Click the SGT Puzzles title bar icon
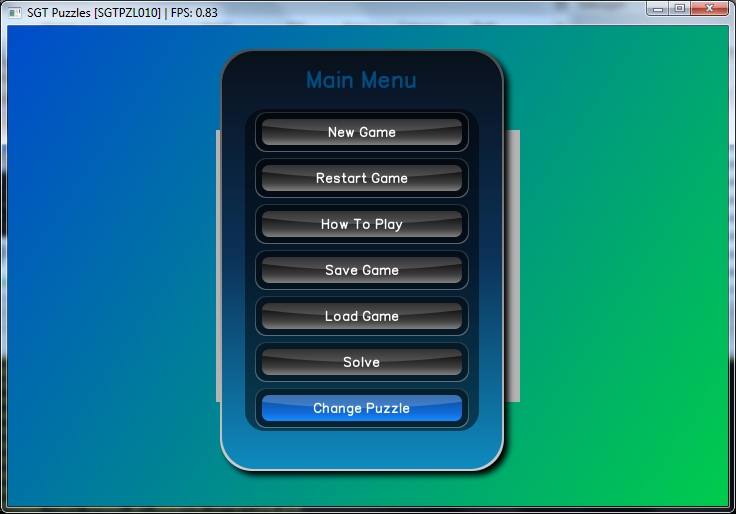Screen dimensions: 736x514 coord(15,13)
